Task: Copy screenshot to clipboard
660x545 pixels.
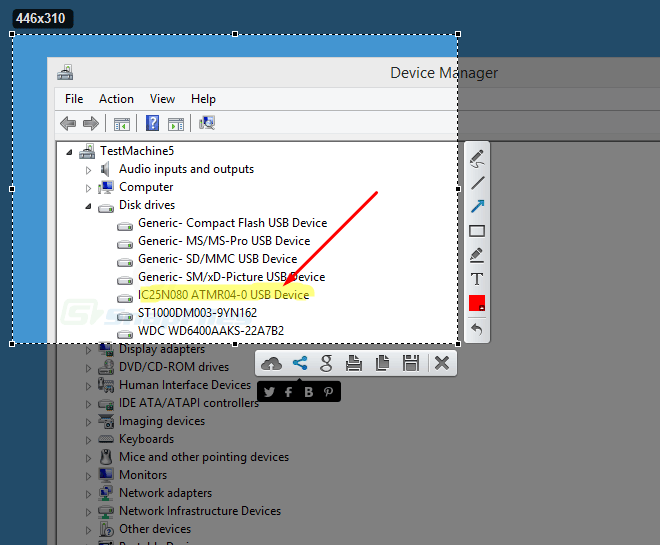Action: coord(382,363)
